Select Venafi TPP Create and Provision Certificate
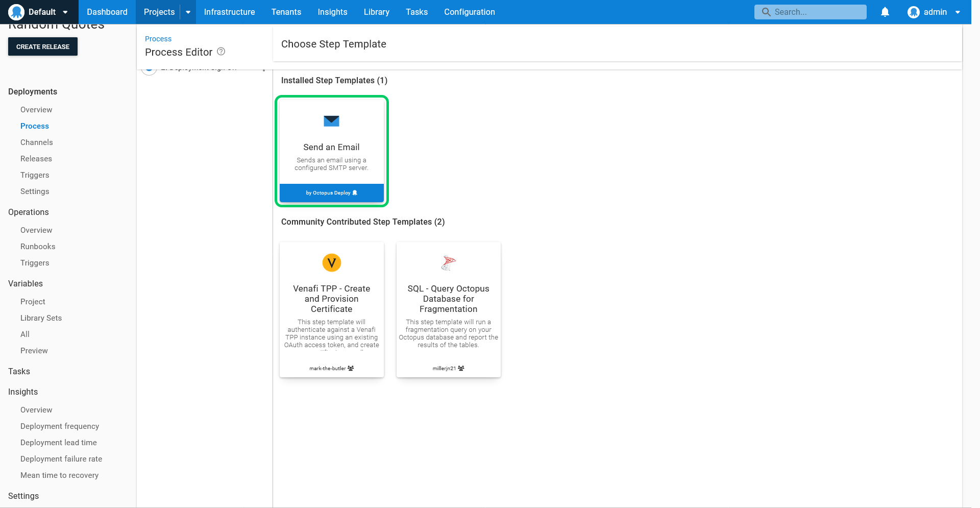Viewport: 980px width, 508px height. click(332, 309)
